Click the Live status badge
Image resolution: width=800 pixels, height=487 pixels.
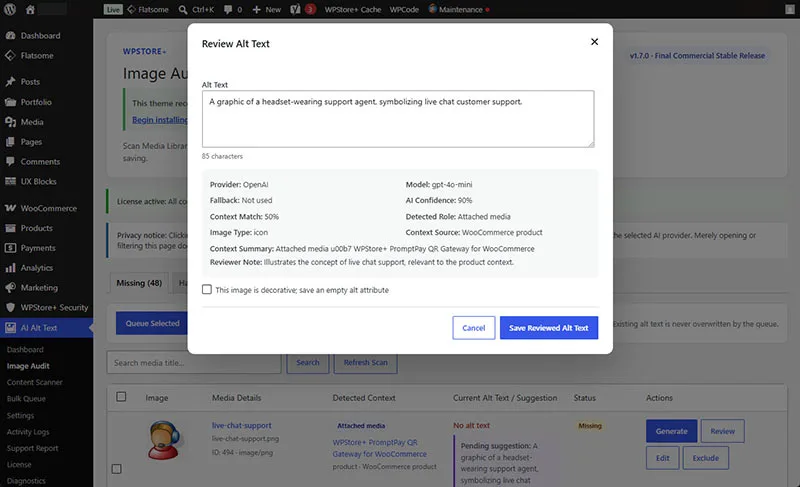113,9
